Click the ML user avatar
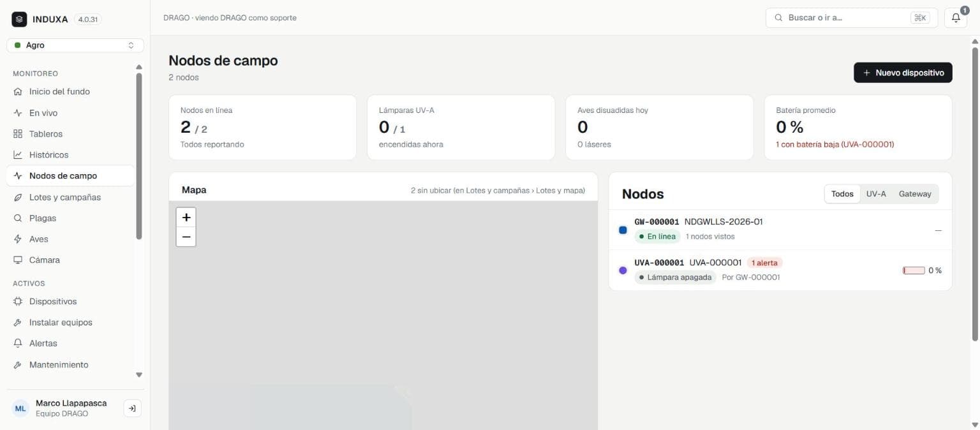Screen dimensions: 980x430 21,408
